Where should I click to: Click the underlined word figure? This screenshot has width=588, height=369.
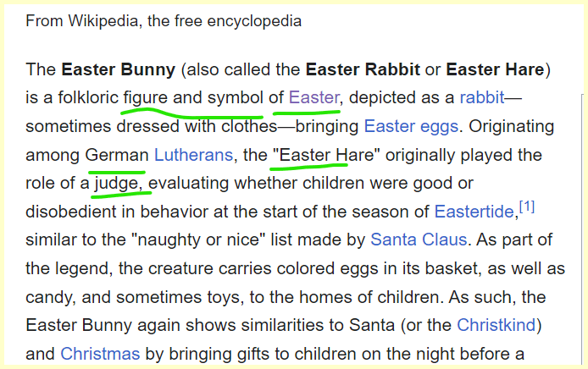click(x=145, y=97)
